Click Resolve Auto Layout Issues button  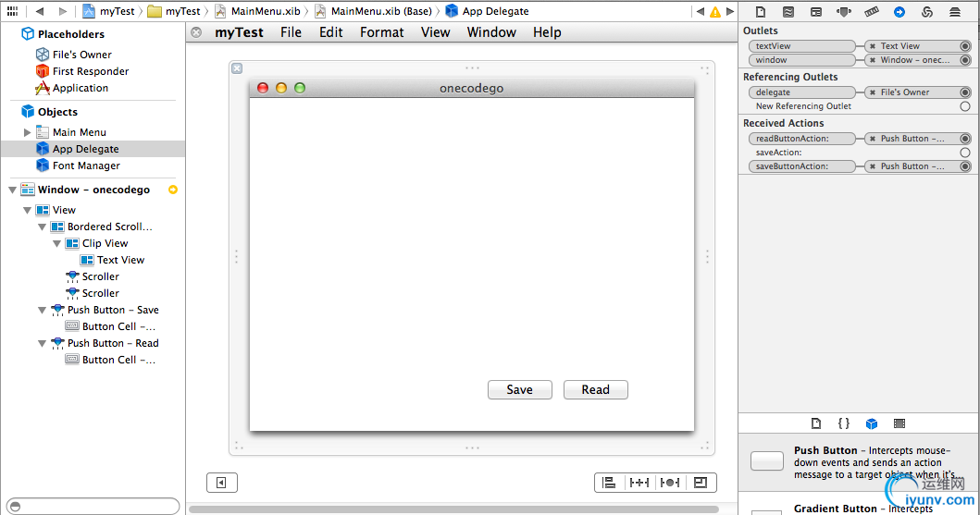(x=670, y=483)
